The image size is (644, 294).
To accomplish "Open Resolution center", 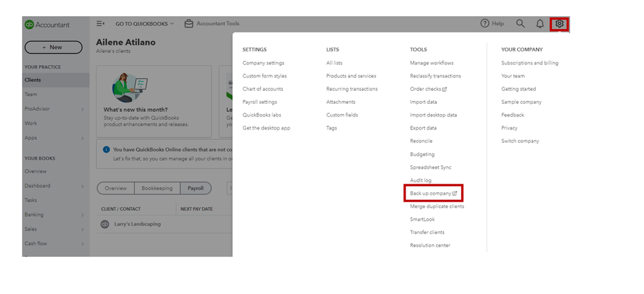I will (x=430, y=246).
